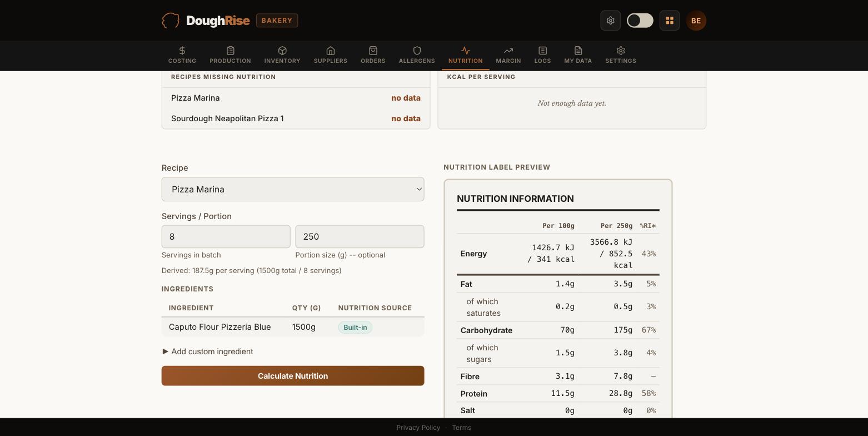
Task: Click the Derived 187.5g per serving text
Action: tap(251, 270)
